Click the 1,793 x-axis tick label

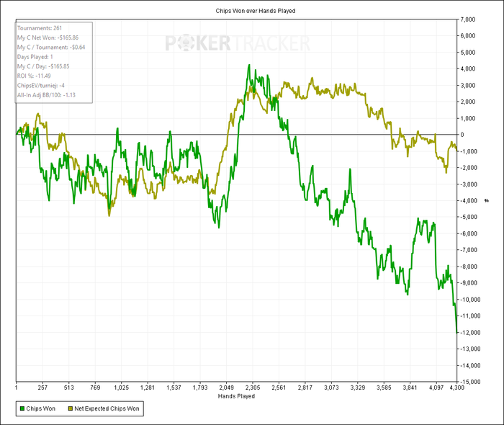tap(200, 388)
